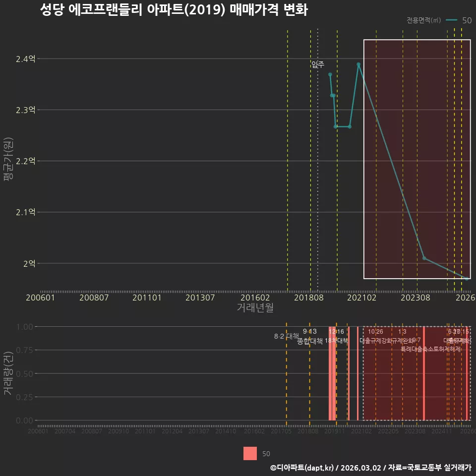Click the 10·26 policy marker label
Viewport: 476px width, 476px height.
point(375,332)
